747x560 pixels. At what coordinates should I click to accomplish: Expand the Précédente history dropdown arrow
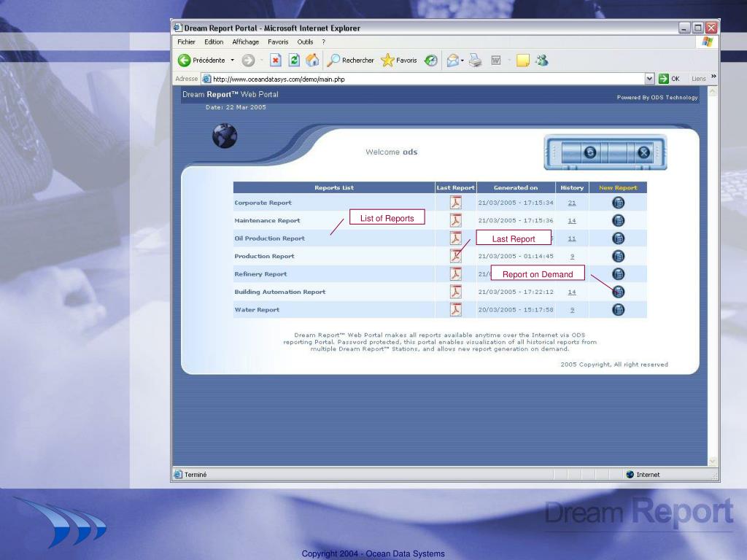click(233, 61)
